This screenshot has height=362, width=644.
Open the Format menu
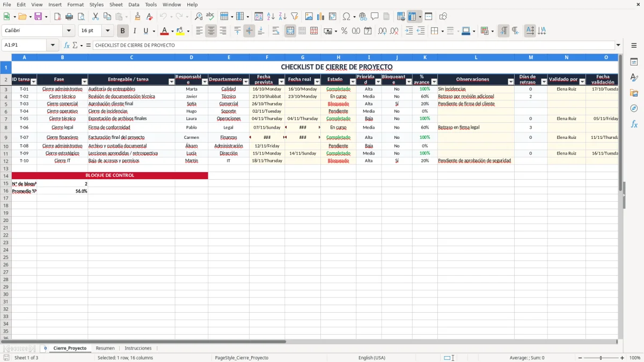click(x=75, y=4)
